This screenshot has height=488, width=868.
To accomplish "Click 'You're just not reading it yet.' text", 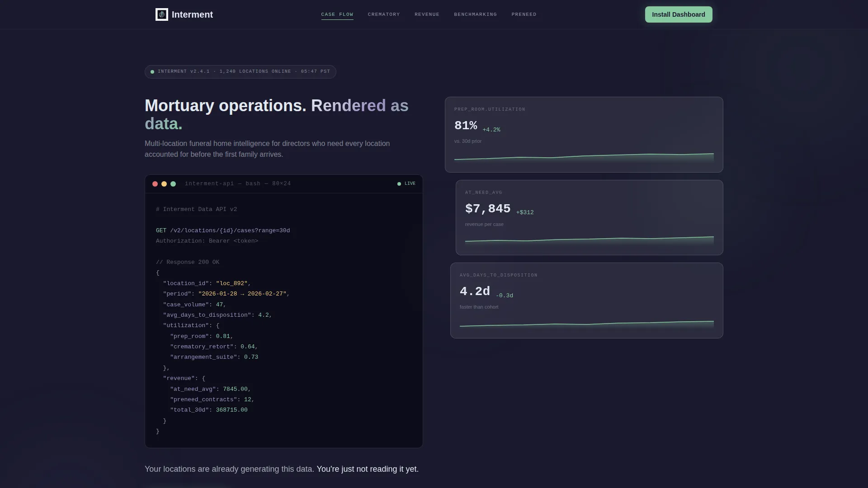I will tap(368, 469).
